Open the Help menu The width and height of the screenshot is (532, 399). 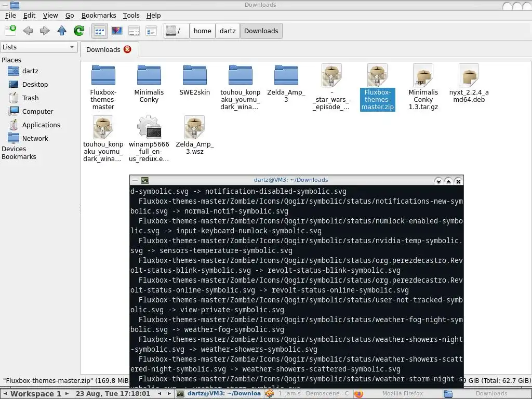tap(153, 15)
